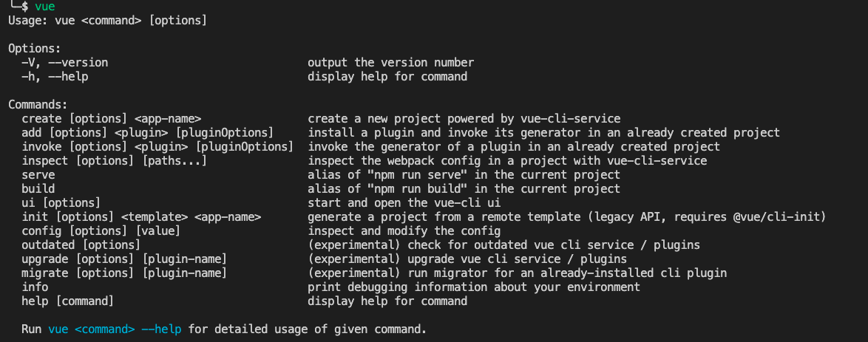Click the typed 'vue' command at the prompt
The image size is (868, 342).
point(45,7)
